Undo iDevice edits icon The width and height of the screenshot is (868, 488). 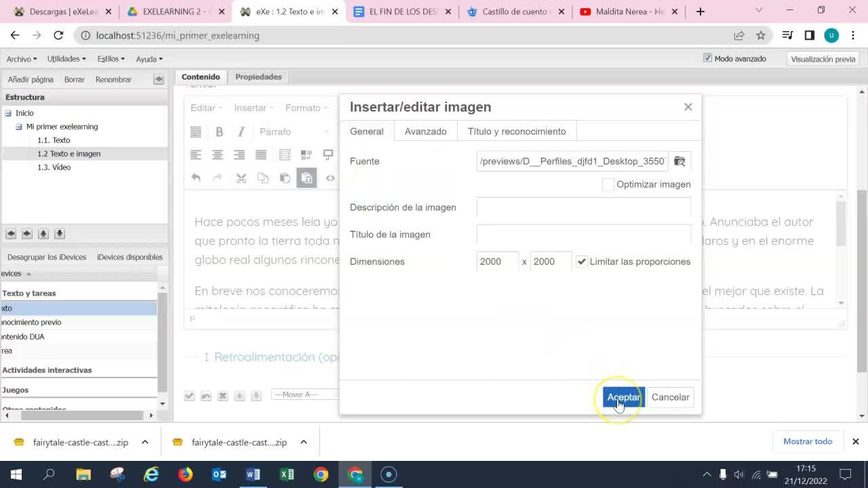pyautogui.click(x=206, y=395)
